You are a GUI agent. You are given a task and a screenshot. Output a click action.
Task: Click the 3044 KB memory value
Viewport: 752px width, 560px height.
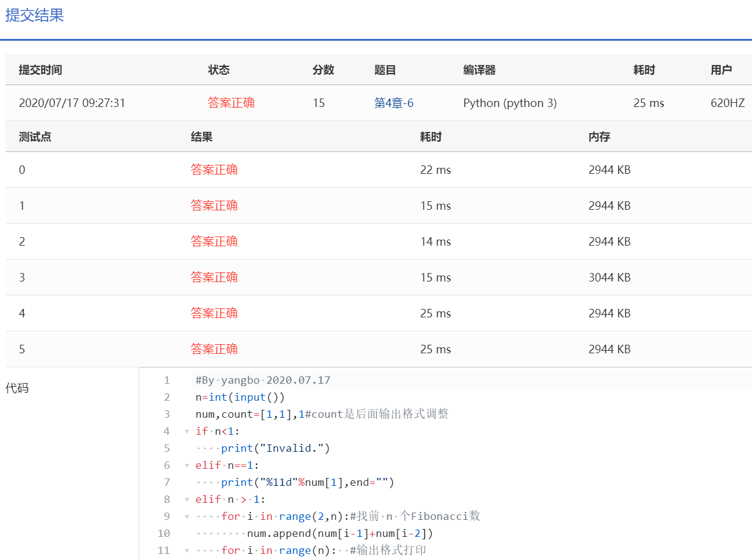coord(609,277)
